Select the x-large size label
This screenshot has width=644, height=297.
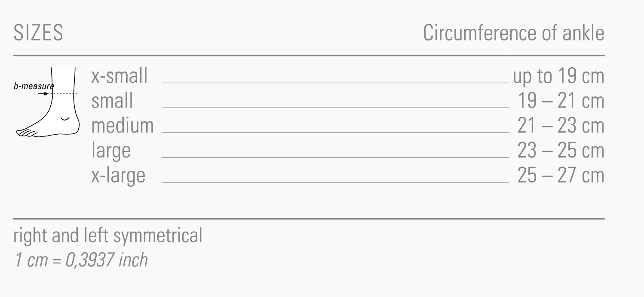click(118, 175)
